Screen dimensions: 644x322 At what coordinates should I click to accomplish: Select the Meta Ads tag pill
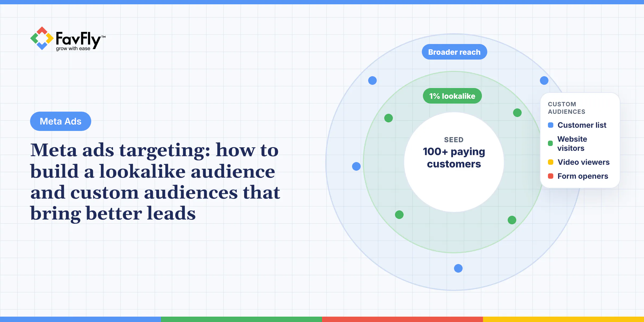[x=61, y=121]
